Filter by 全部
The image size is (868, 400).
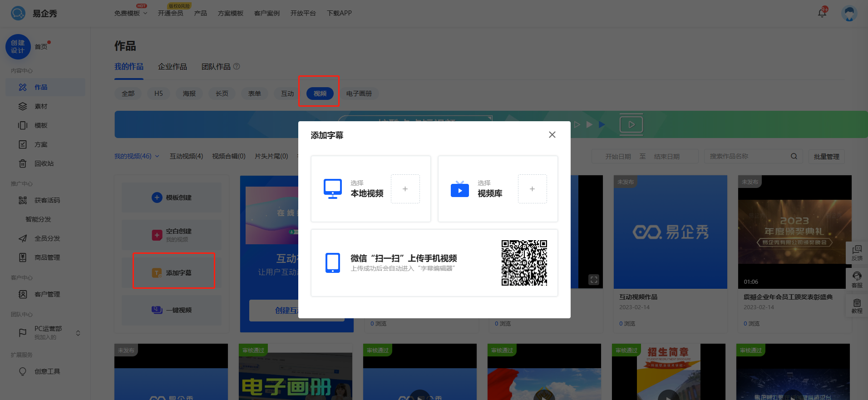pos(128,94)
